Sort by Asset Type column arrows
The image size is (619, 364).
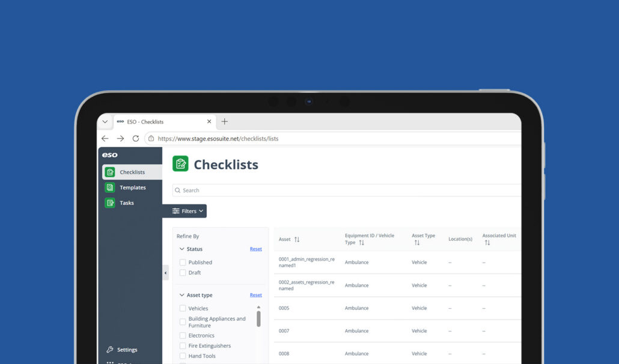417,243
